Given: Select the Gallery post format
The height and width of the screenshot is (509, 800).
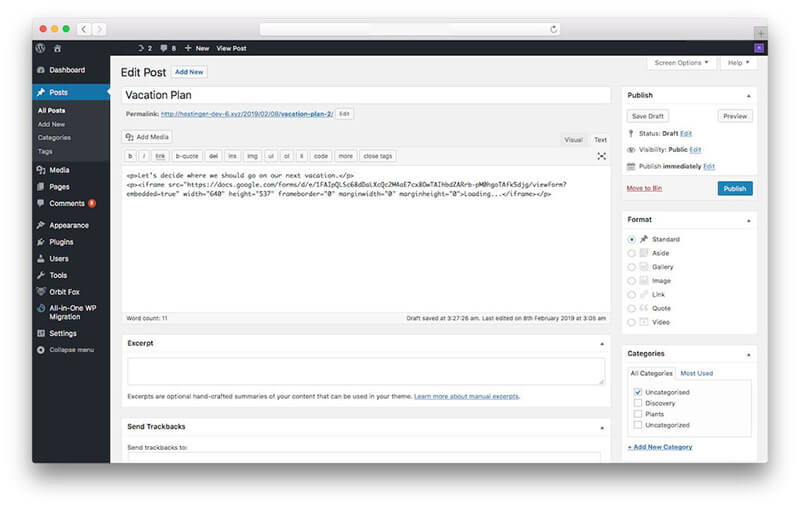Looking at the screenshot, I should 632,267.
